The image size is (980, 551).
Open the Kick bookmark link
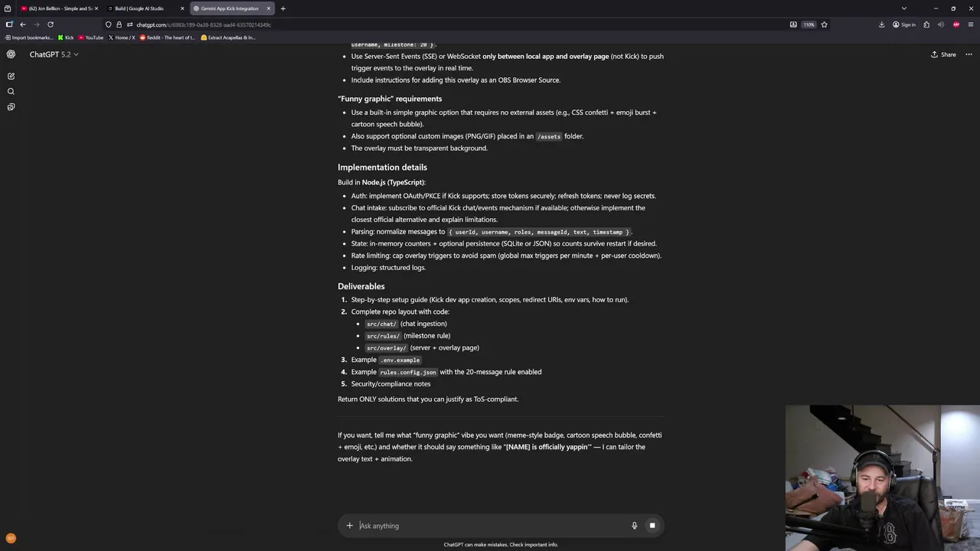pos(66,37)
